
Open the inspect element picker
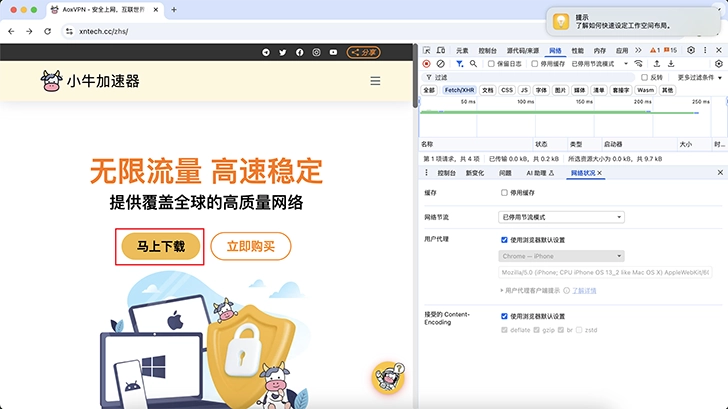(x=427, y=50)
